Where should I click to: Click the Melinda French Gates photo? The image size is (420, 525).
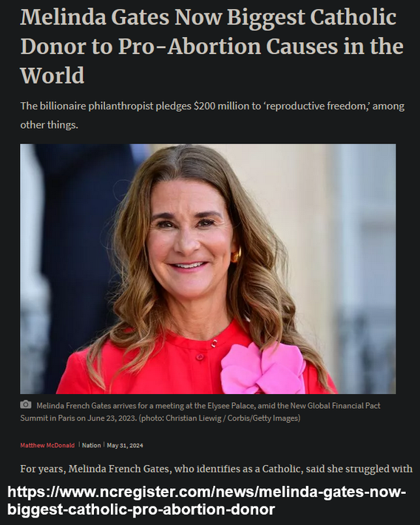208,269
